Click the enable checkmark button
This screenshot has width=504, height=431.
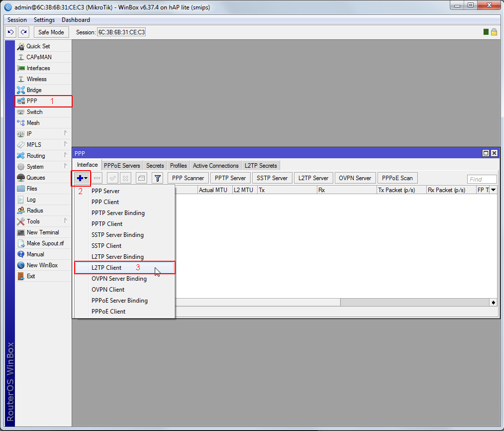point(113,178)
